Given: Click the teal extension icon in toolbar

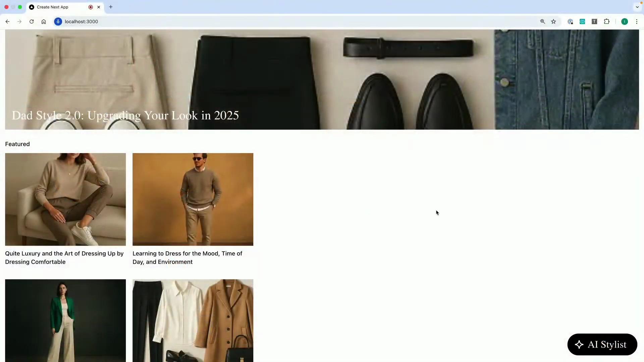Looking at the screenshot, I should click(x=582, y=21).
